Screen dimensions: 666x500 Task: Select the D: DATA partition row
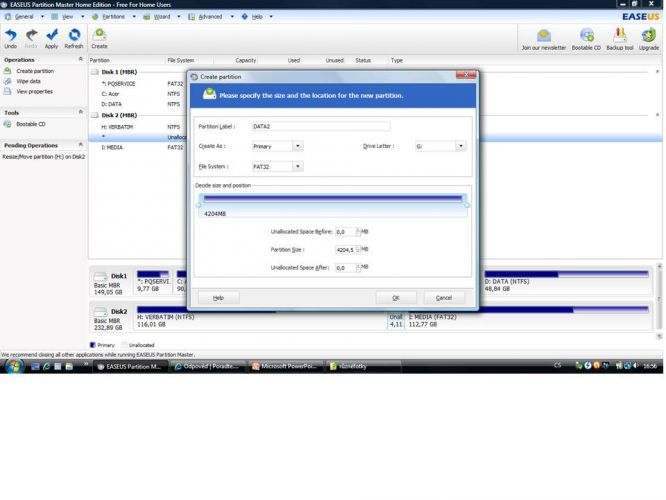click(x=137, y=104)
